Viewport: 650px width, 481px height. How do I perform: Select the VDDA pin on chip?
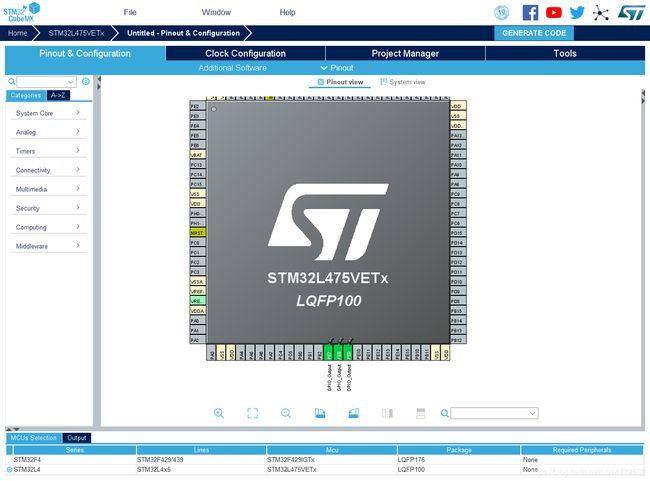coord(197,311)
